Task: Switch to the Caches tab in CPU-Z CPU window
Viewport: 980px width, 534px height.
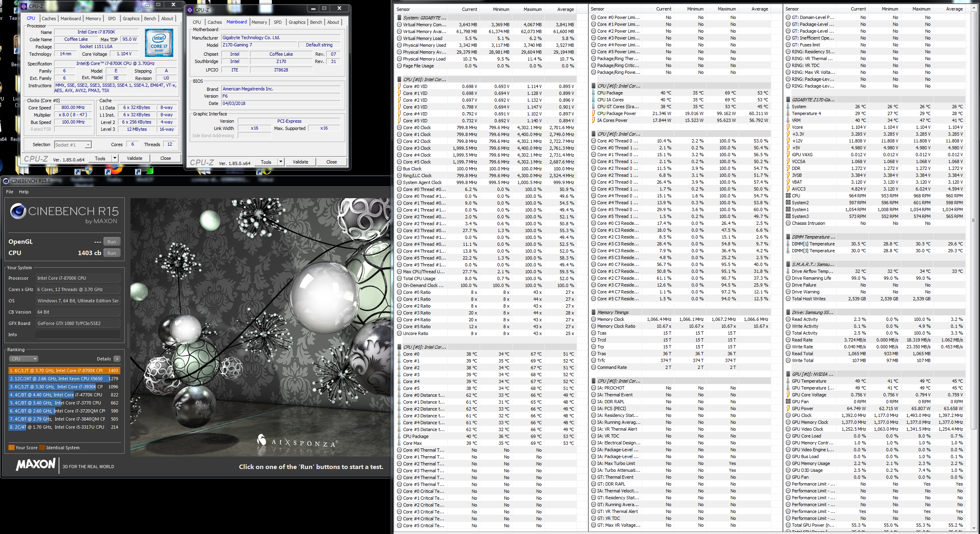Action: 49,19
